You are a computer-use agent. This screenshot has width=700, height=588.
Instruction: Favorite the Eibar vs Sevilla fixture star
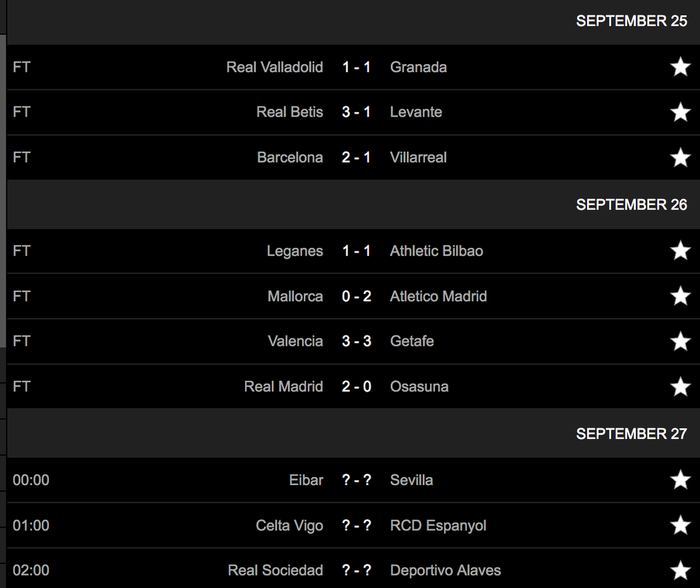[680, 480]
